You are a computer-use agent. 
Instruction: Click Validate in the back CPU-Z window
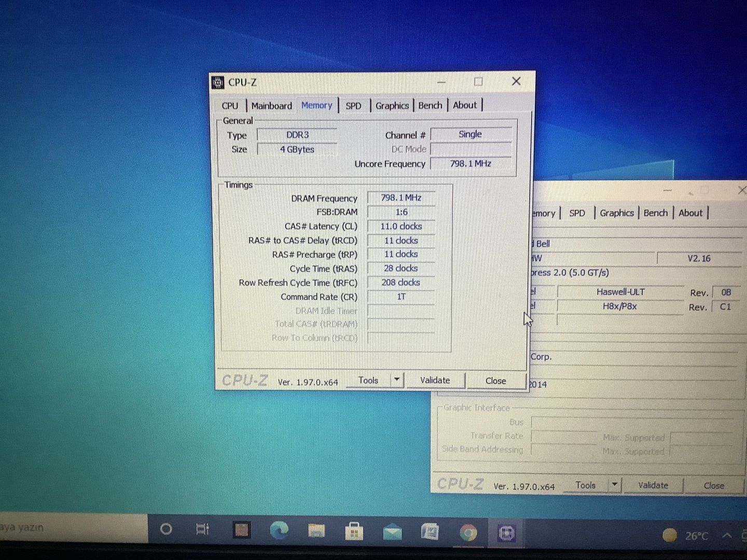tap(653, 485)
